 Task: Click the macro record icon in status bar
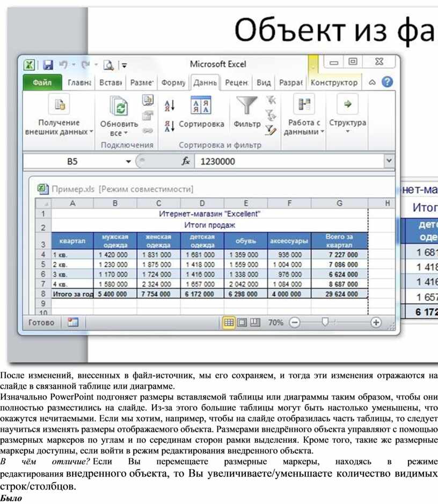pos(73,322)
